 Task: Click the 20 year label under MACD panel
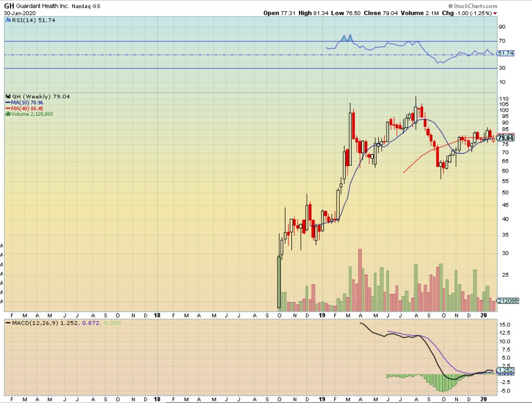click(x=484, y=399)
